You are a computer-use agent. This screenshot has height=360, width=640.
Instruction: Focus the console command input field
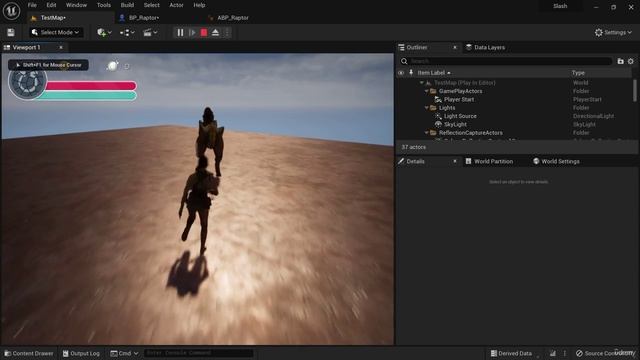(198, 353)
